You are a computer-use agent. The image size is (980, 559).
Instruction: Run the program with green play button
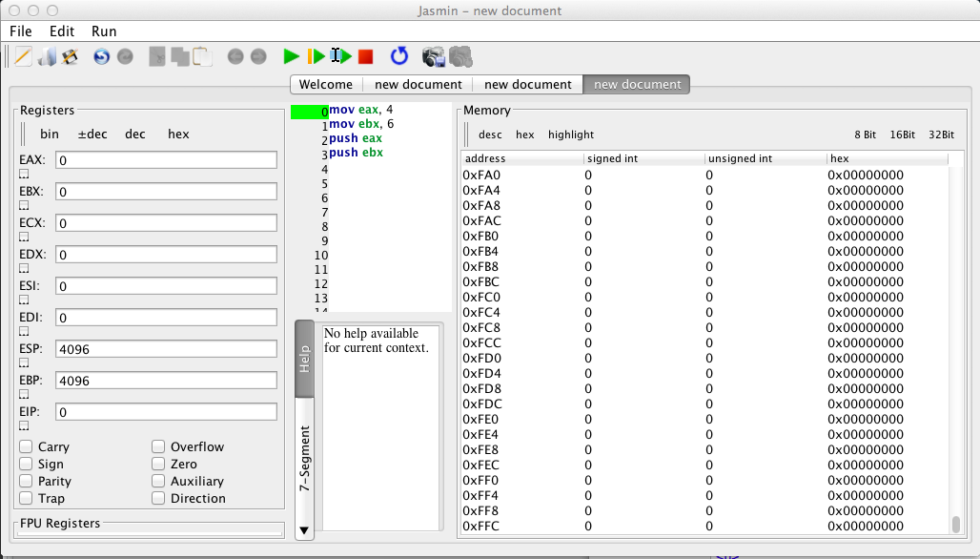point(292,57)
